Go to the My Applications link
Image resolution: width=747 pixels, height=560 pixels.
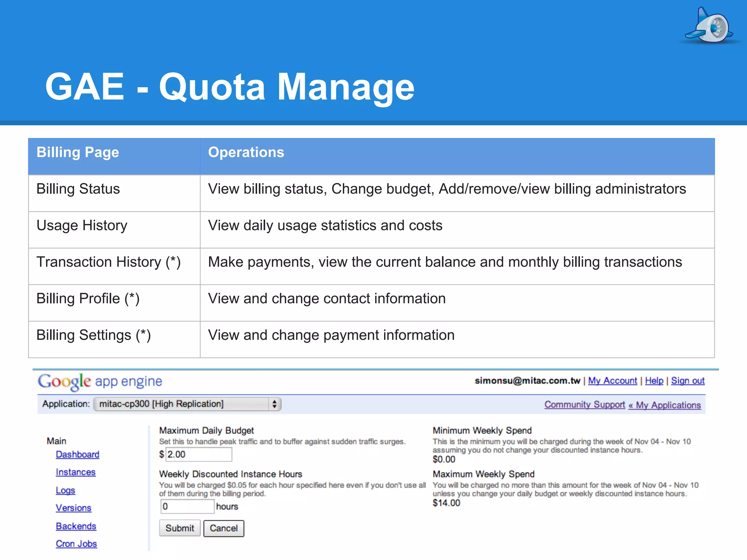click(665, 405)
